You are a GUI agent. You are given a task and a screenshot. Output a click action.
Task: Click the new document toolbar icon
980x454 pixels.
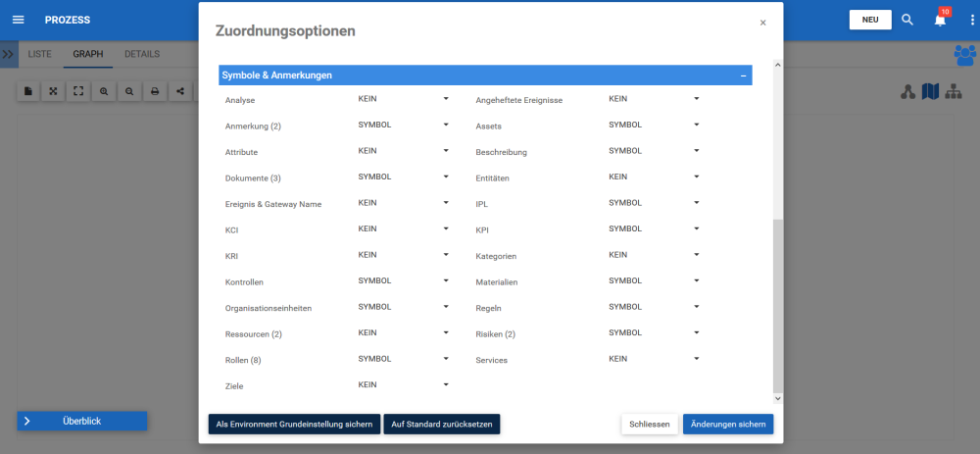[28, 91]
